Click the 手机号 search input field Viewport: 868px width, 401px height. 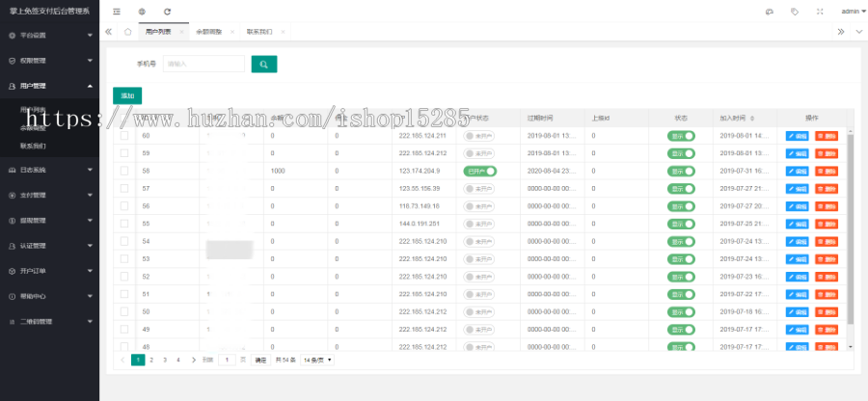(203, 65)
